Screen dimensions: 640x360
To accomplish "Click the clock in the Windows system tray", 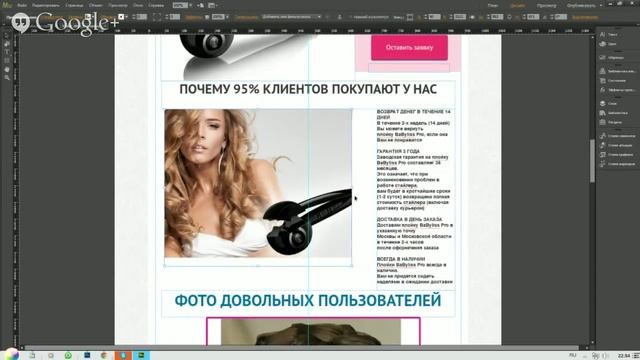I will click(624, 356).
